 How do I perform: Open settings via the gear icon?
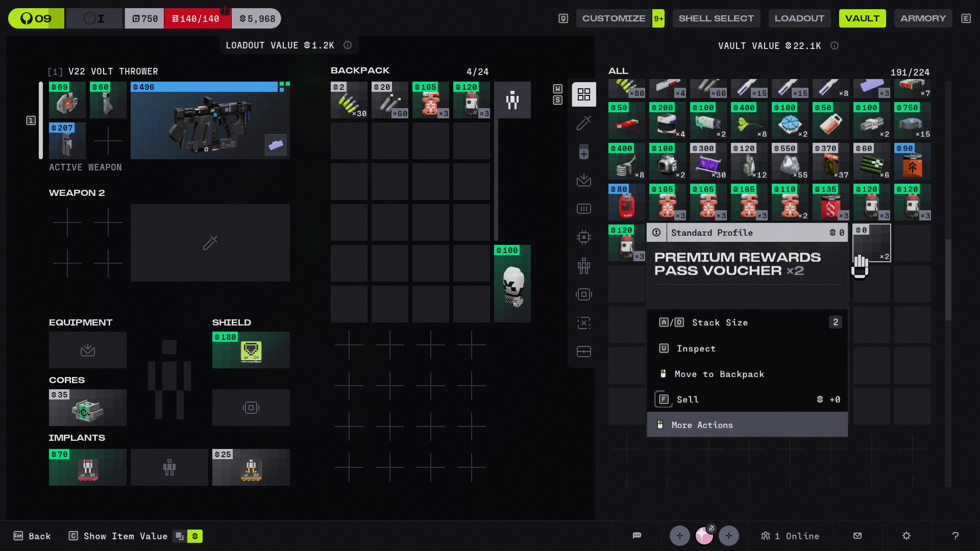pos(906,536)
